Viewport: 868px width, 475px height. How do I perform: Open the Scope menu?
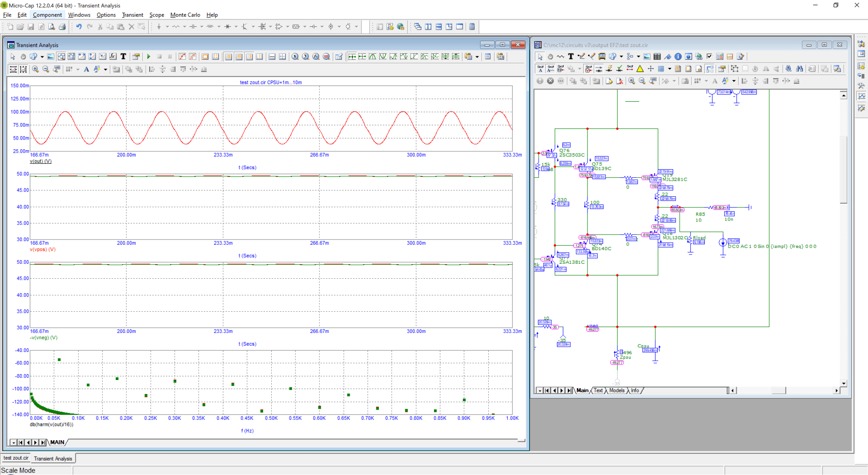(x=157, y=15)
